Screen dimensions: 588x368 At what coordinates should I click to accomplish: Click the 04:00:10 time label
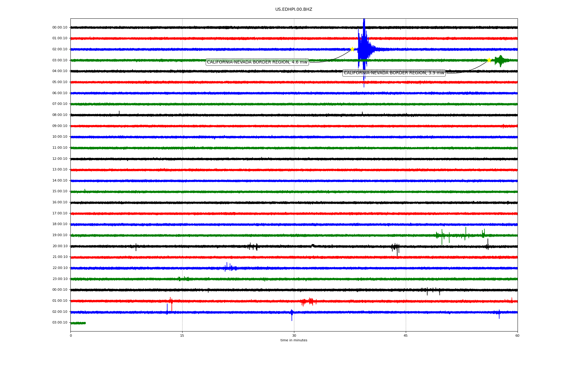60,71
